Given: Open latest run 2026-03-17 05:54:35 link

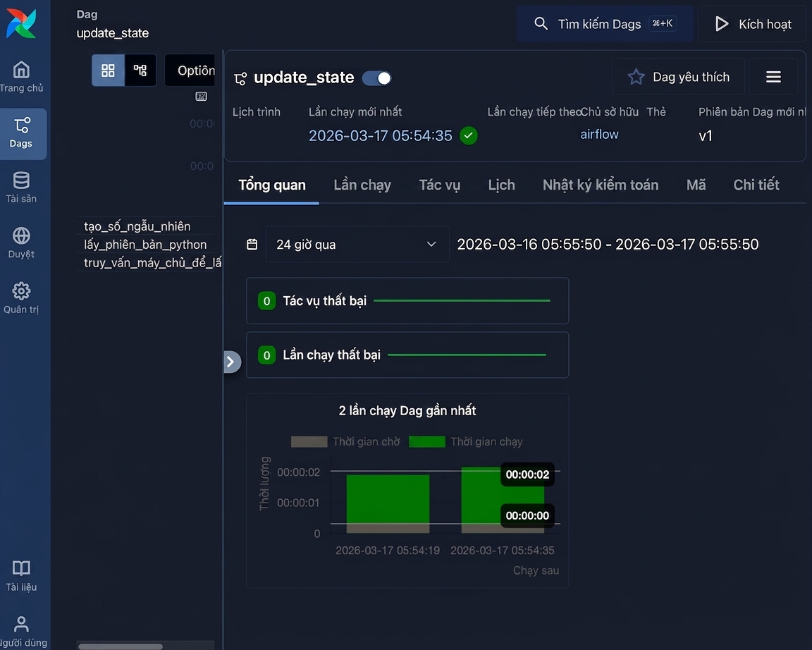Looking at the screenshot, I should tap(380, 135).
